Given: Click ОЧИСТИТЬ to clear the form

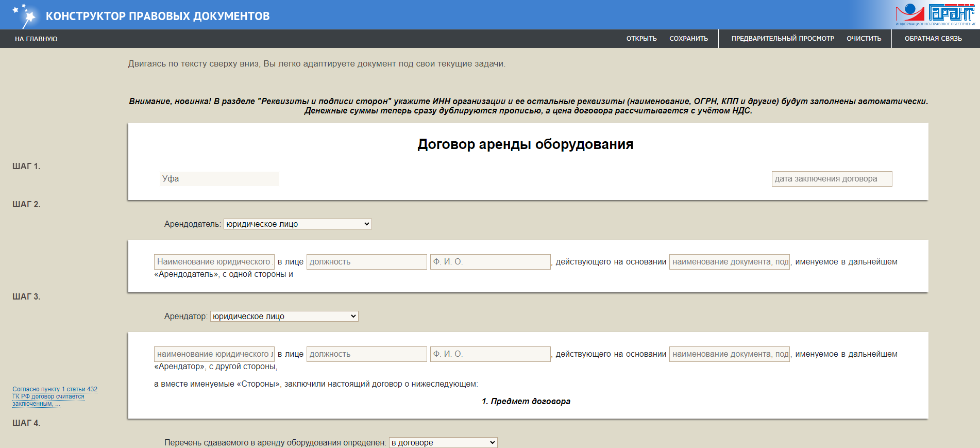Looking at the screenshot, I should pyautogui.click(x=864, y=39).
